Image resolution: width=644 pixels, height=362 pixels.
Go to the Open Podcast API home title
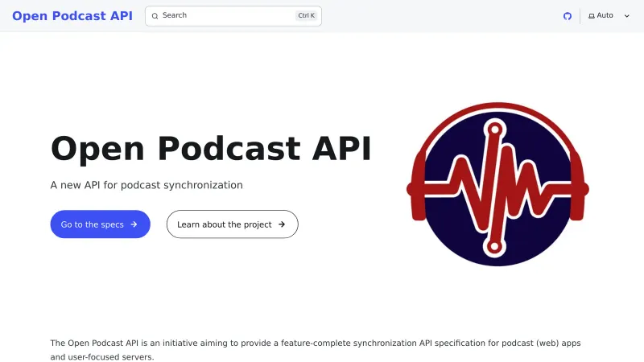pos(72,15)
